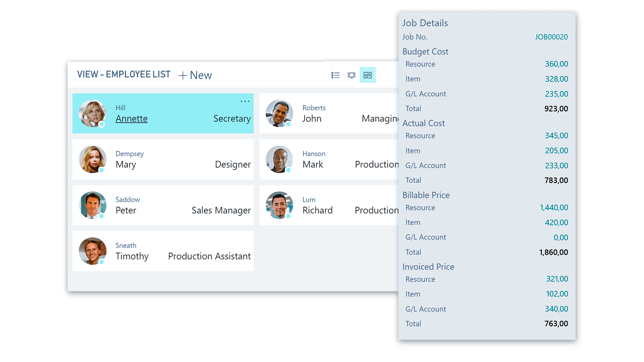The image size is (644, 362).
Task: Select the VIEW - EMPLOYEE LIST header
Action: pos(124,74)
